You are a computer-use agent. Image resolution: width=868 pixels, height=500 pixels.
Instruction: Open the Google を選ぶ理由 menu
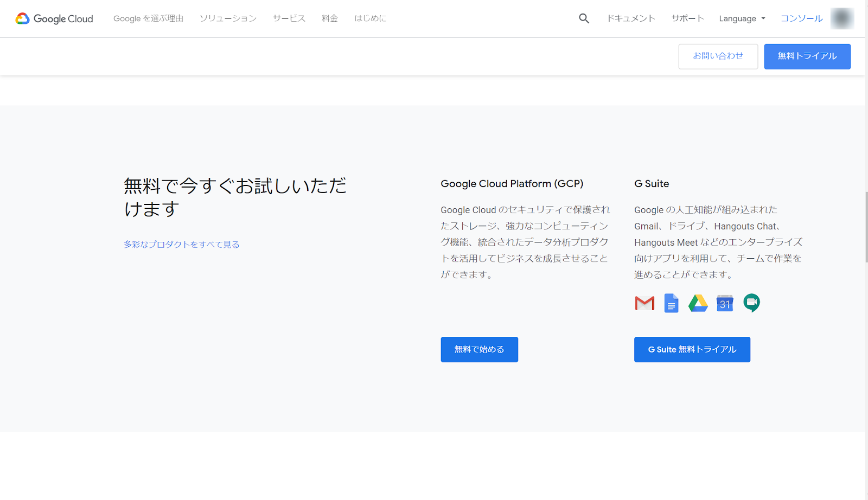coord(148,18)
